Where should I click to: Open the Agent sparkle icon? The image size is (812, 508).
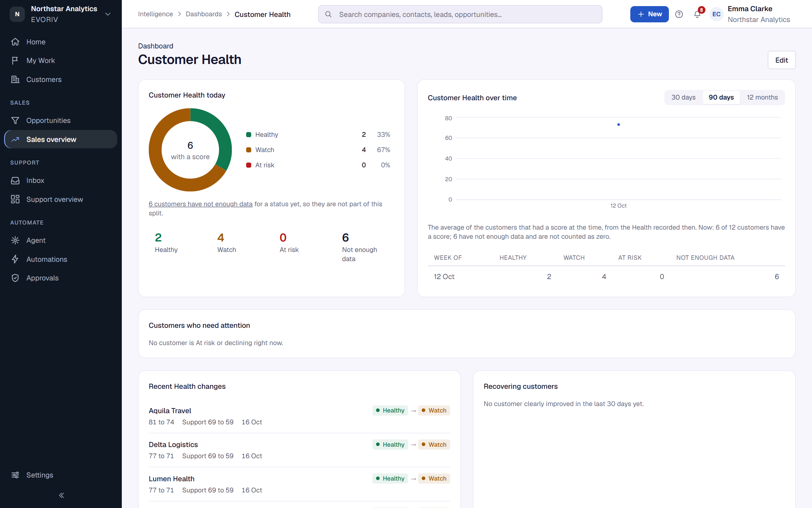click(x=15, y=240)
